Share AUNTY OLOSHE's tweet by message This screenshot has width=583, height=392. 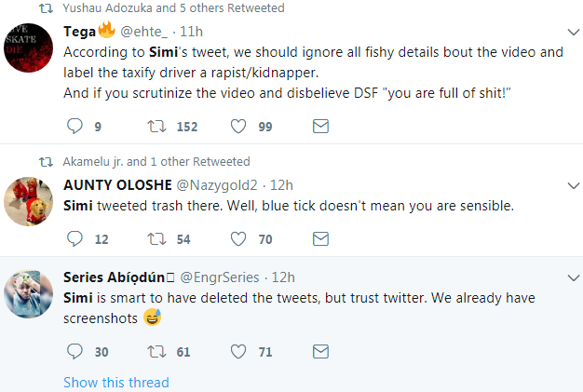click(319, 239)
